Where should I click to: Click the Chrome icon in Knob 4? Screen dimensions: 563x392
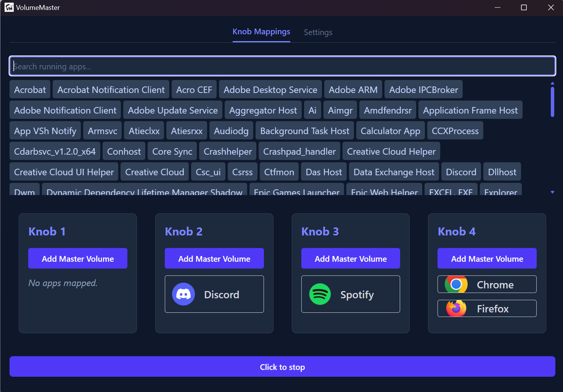(x=456, y=285)
